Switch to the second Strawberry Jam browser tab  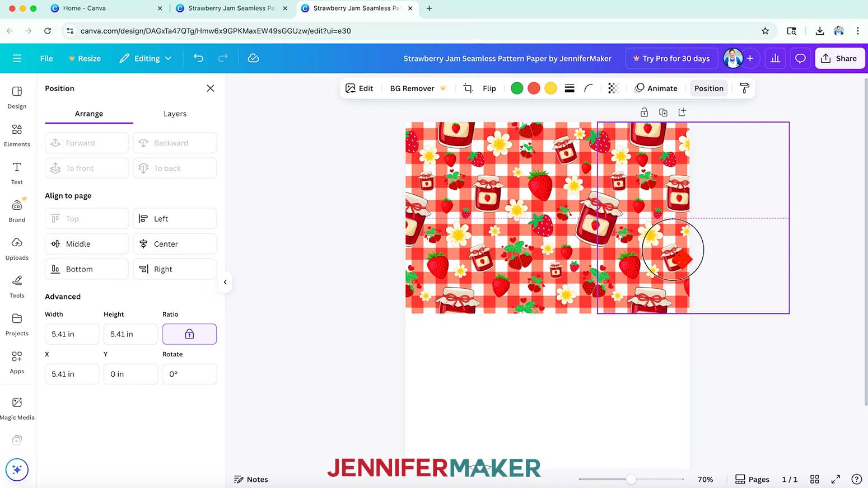pyautogui.click(x=232, y=8)
